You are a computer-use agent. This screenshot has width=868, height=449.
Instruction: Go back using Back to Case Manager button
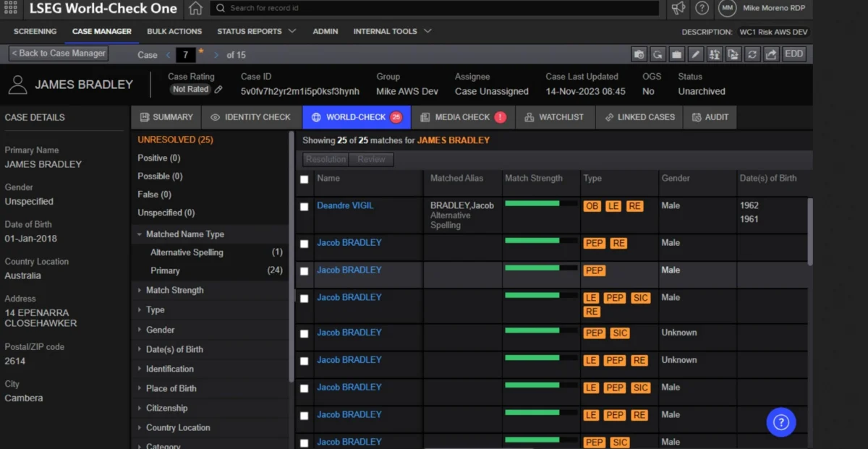(x=59, y=54)
